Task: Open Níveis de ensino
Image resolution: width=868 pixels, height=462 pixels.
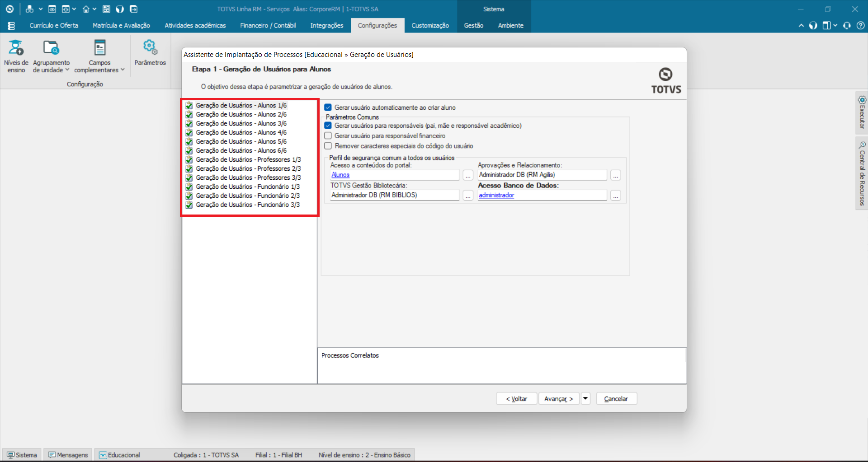Action: [x=16, y=56]
